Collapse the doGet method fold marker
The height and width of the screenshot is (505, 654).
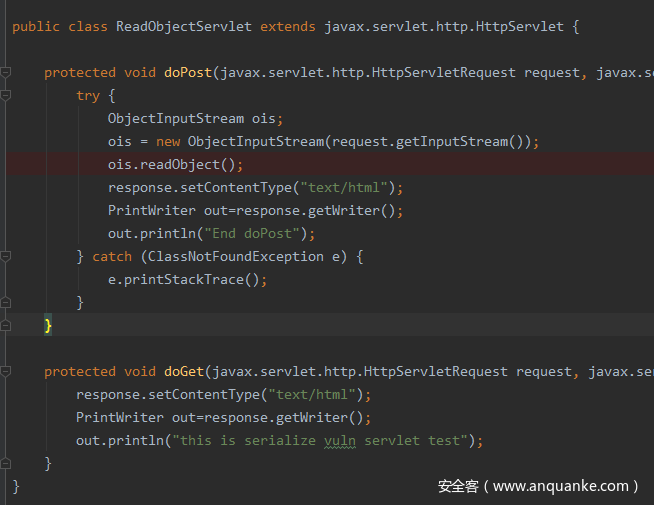pos(6,372)
